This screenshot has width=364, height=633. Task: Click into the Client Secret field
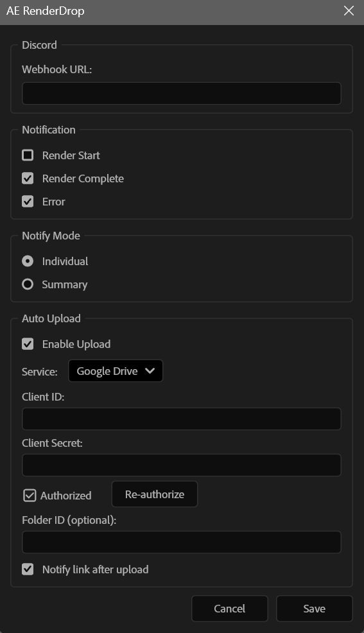[x=182, y=465]
